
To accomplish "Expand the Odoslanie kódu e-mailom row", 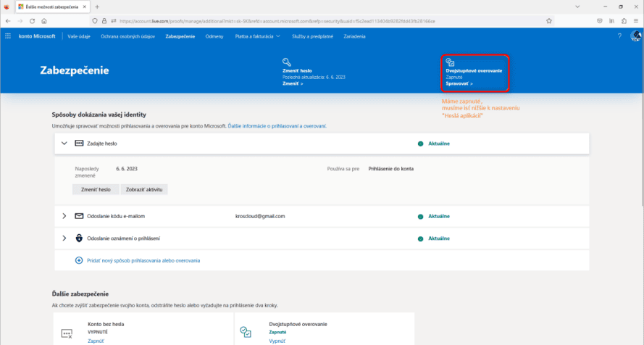I will 64,216.
